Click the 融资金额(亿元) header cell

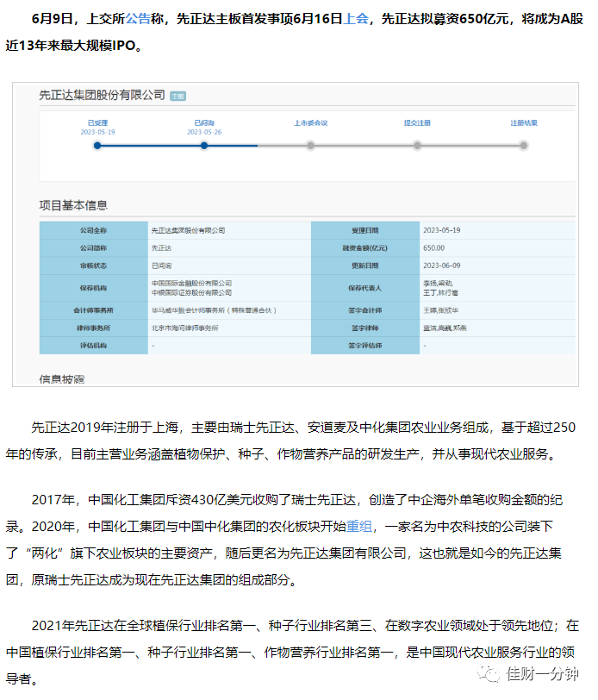(x=365, y=247)
